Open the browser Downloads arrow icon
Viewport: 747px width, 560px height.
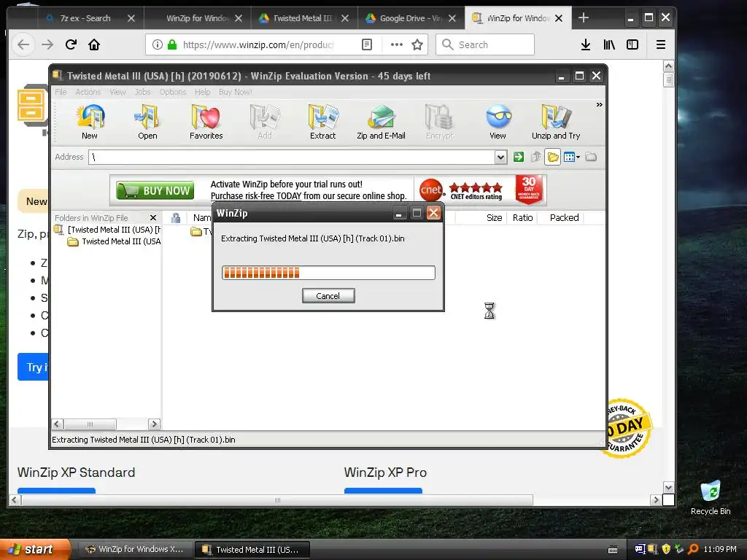(x=586, y=44)
